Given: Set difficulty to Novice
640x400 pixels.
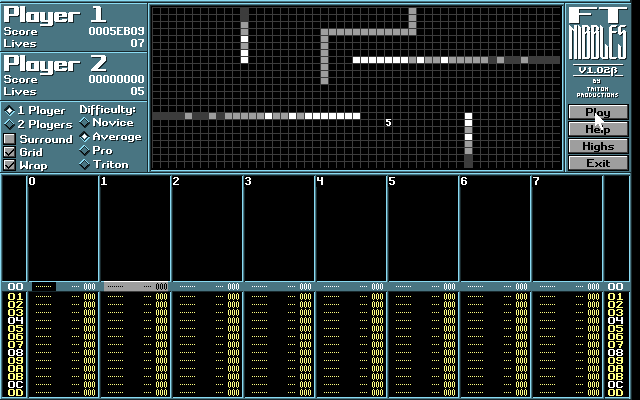Looking at the screenshot, I should pos(84,123).
